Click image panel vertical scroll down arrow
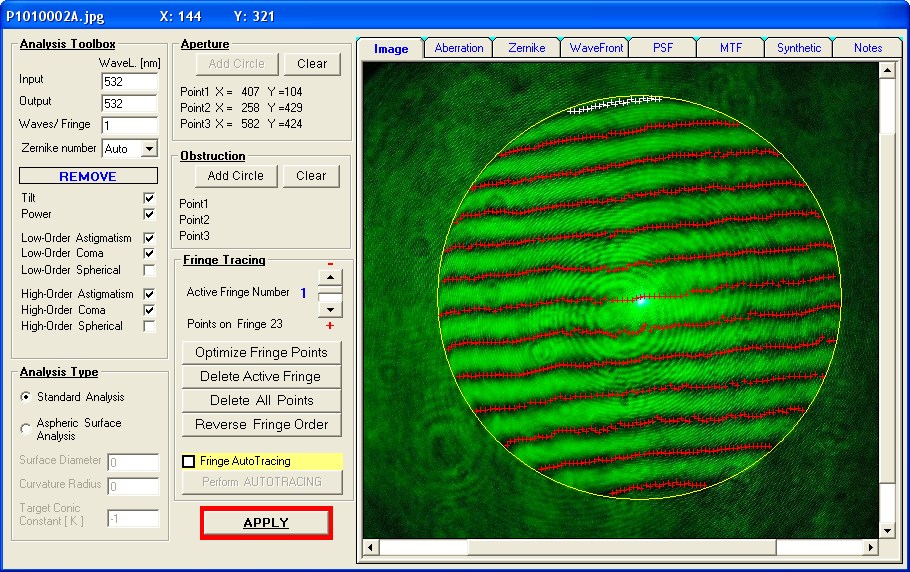 887,530
